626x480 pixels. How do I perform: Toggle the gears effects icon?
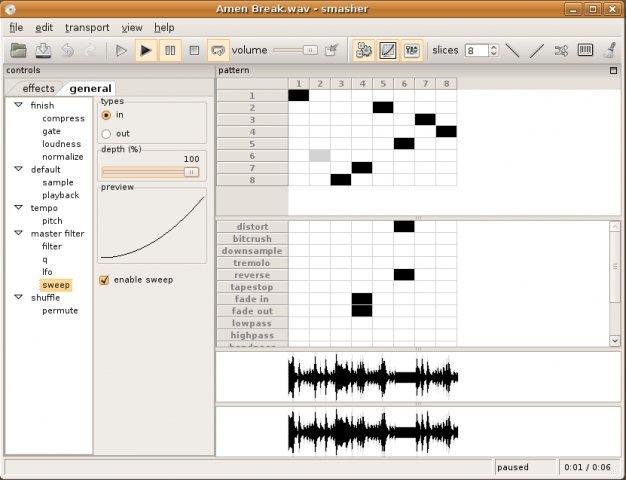click(x=364, y=50)
